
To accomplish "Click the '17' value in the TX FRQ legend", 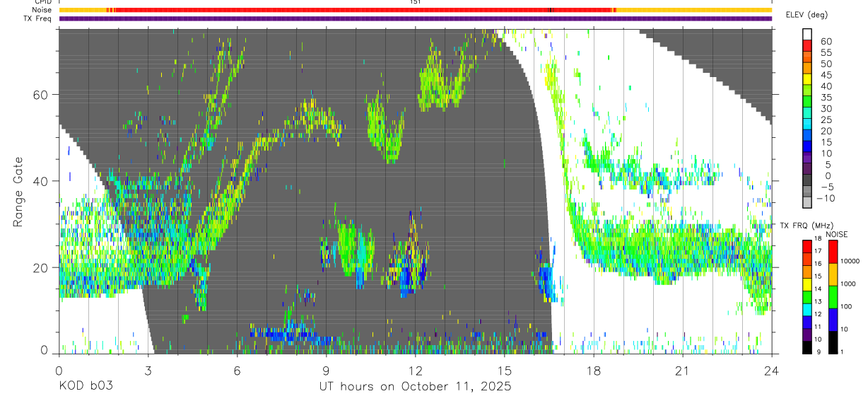I will coord(818,251).
